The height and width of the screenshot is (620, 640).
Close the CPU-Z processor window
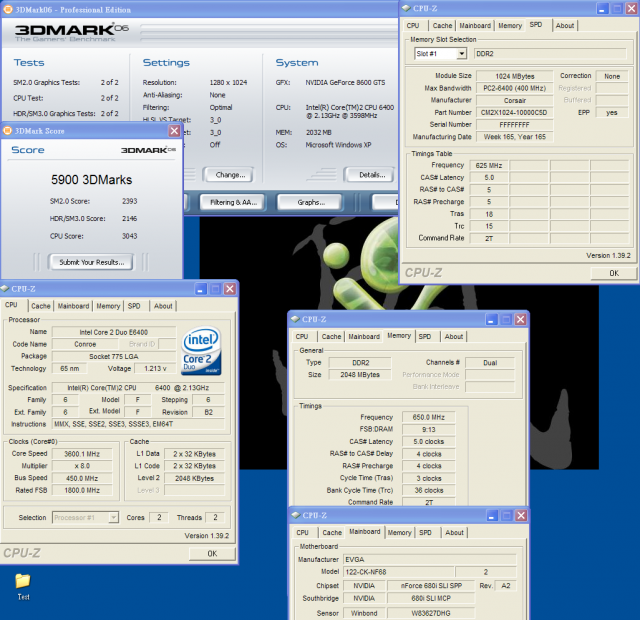tap(230, 289)
